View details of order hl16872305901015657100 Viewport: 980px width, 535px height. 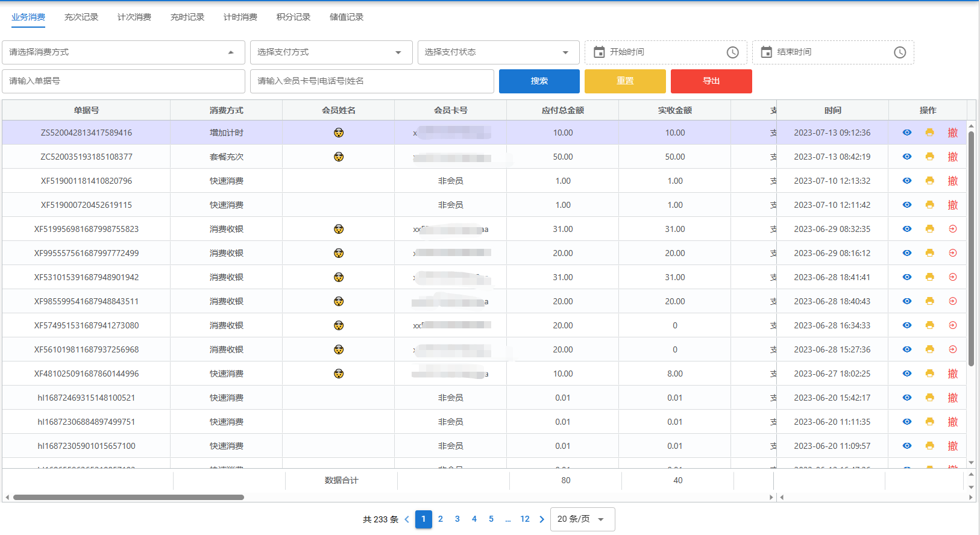tap(907, 446)
